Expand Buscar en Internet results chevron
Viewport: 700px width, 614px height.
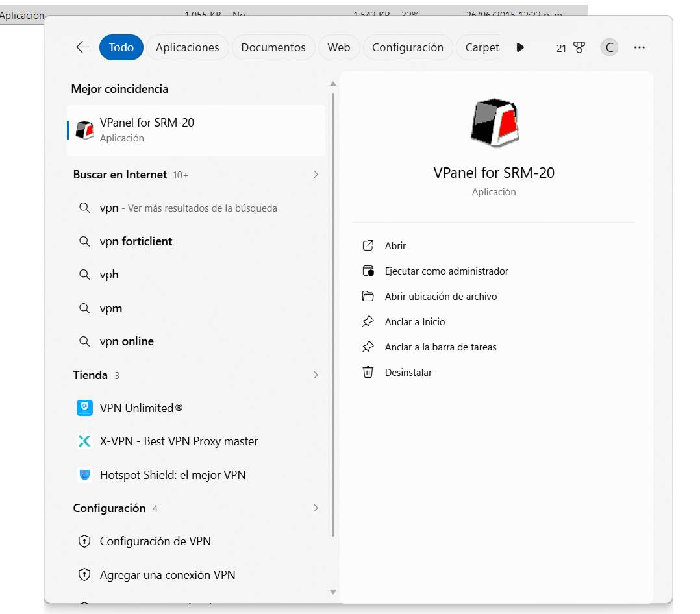click(x=316, y=175)
